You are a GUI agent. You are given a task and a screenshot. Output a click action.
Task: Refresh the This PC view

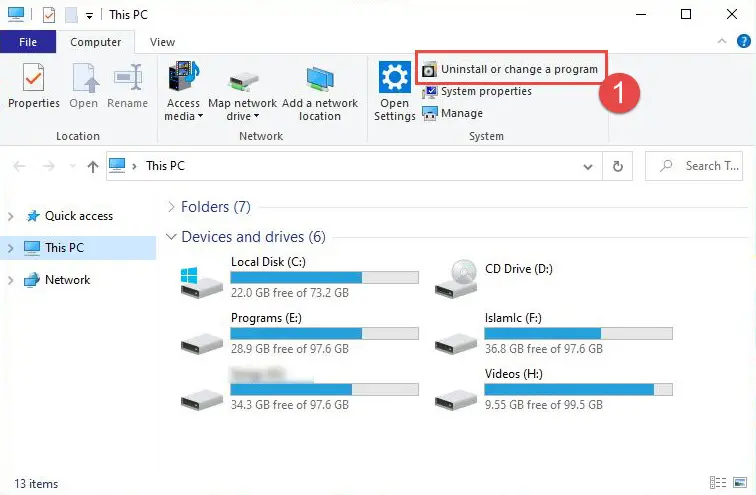(x=618, y=166)
